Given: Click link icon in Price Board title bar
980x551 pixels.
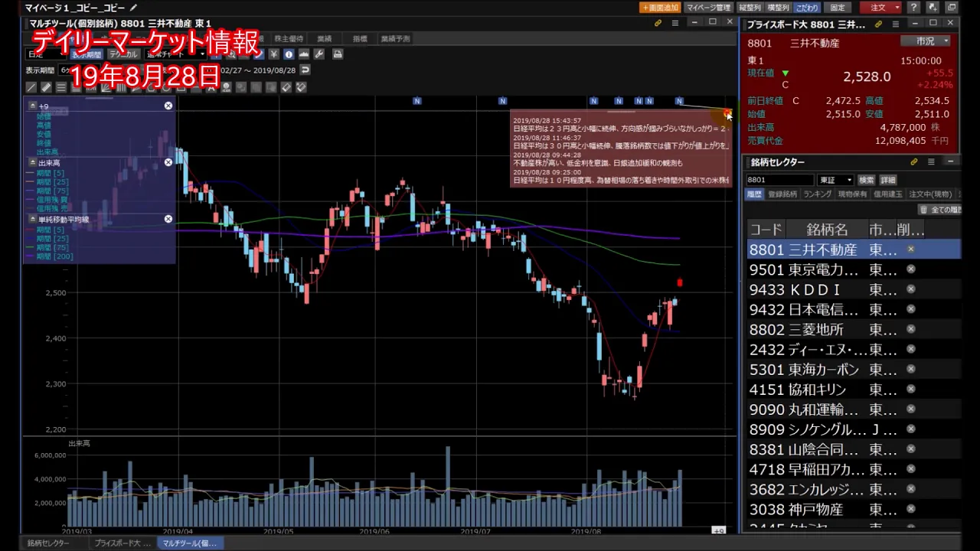Looking at the screenshot, I should click(x=878, y=24).
